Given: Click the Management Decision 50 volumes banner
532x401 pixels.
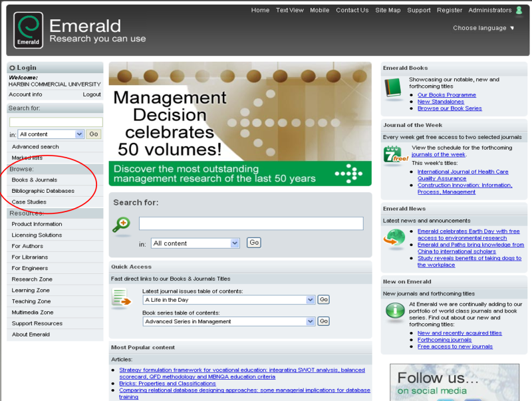Looking at the screenshot, I should (x=240, y=124).
